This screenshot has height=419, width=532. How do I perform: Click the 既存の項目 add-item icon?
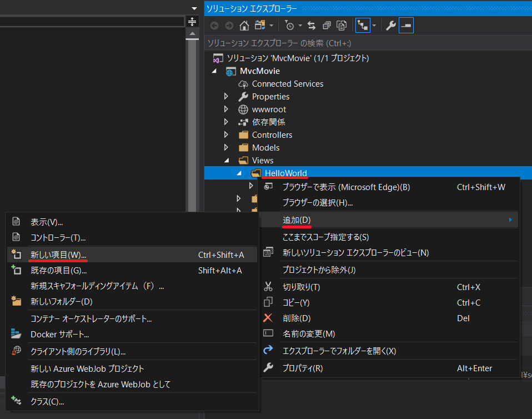16,270
